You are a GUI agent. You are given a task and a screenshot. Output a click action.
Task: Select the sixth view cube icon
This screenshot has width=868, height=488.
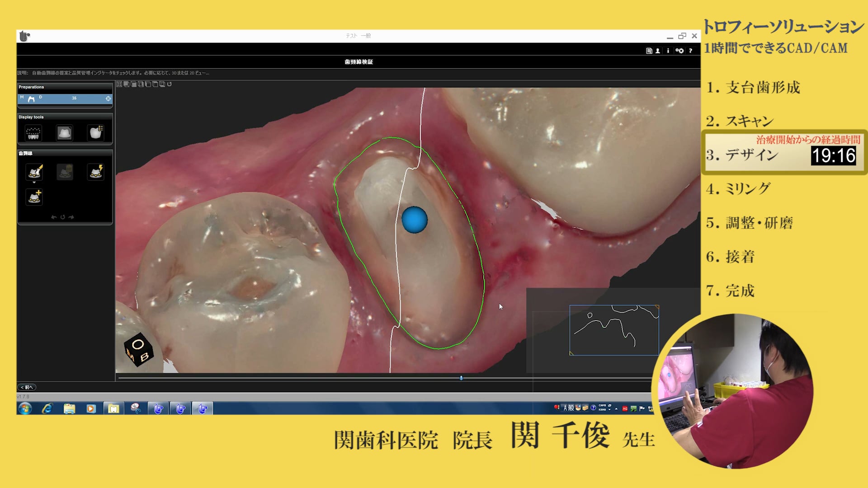tap(155, 84)
